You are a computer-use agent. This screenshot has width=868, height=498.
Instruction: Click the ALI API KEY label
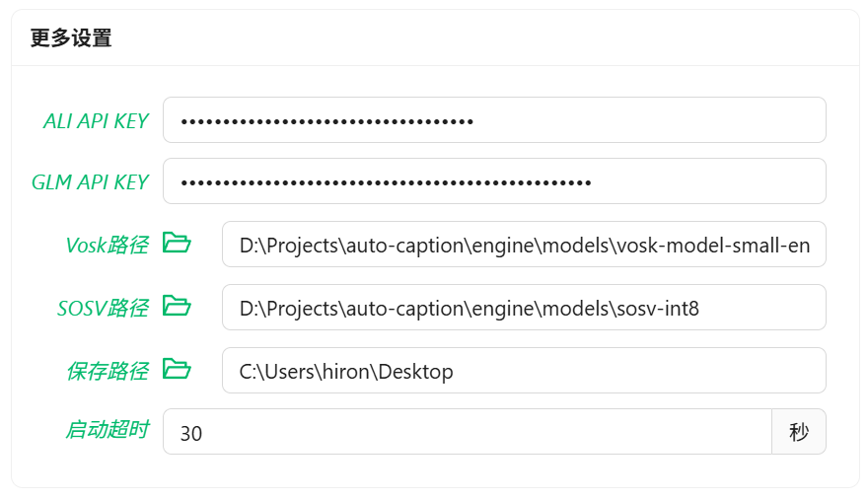pyautogui.click(x=96, y=121)
